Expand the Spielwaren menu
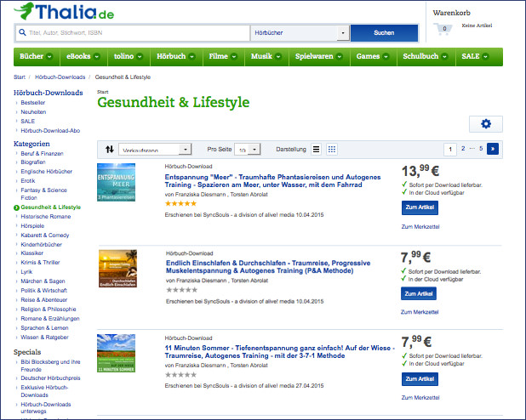This screenshot has width=526, height=420. tap(319, 56)
